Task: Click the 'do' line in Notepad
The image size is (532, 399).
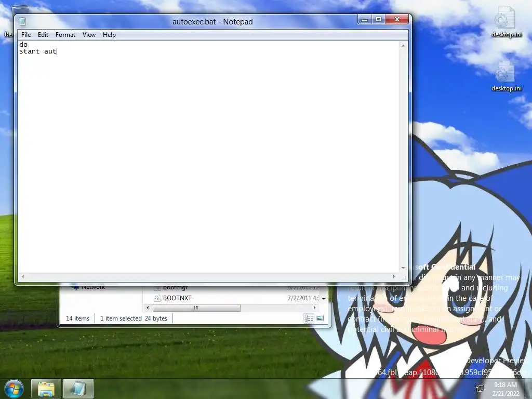Action: tap(23, 45)
